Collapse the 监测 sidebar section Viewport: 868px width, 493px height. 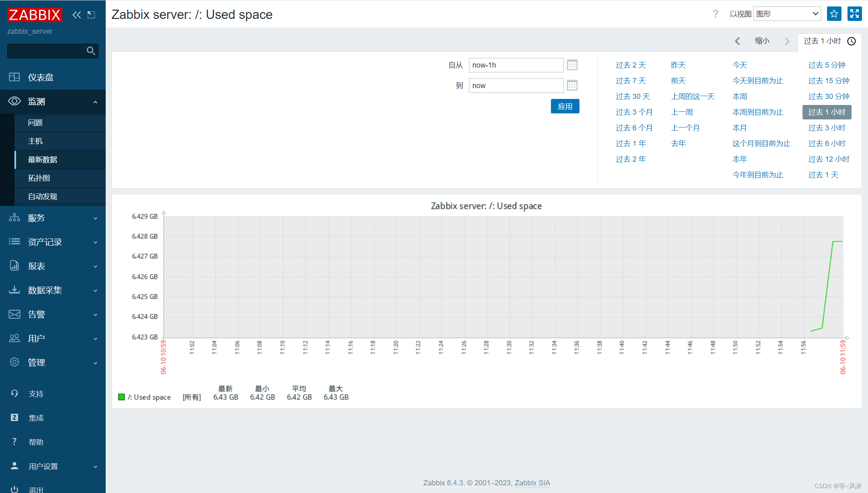point(95,102)
